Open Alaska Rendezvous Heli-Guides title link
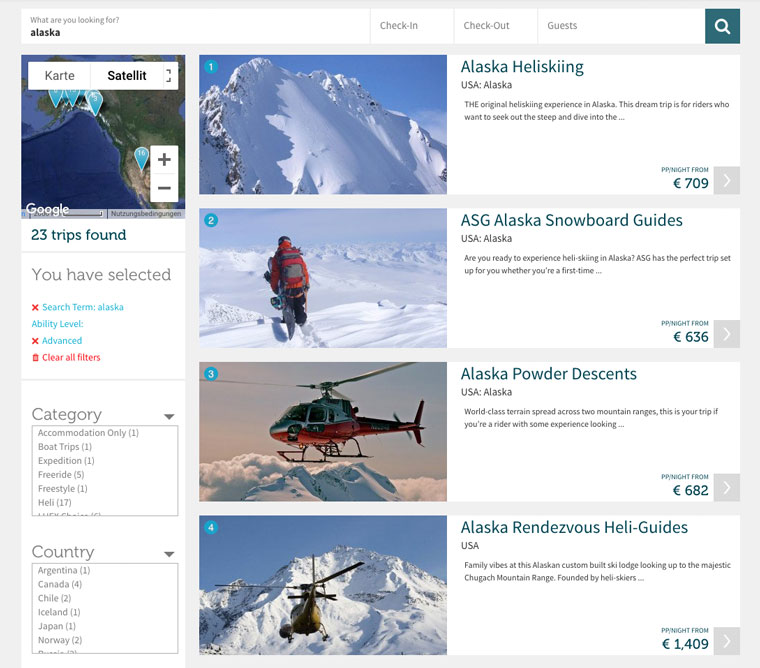This screenshot has height=668, width=760. pyautogui.click(x=574, y=527)
